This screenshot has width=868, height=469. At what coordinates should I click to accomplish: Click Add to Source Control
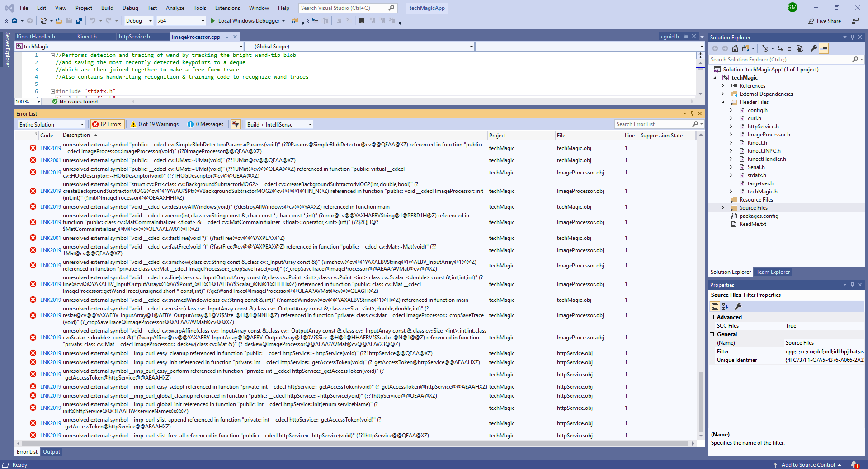coord(808,464)
